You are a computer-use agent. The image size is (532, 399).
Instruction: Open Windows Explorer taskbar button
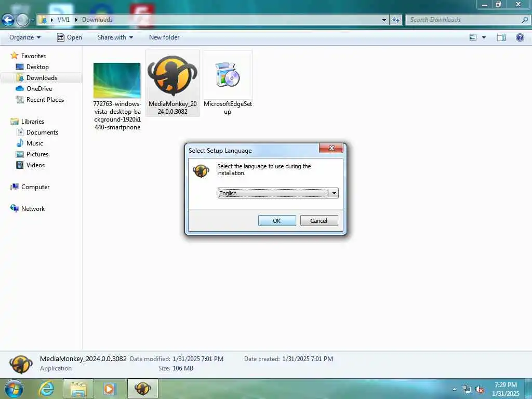tap(78, 389)
